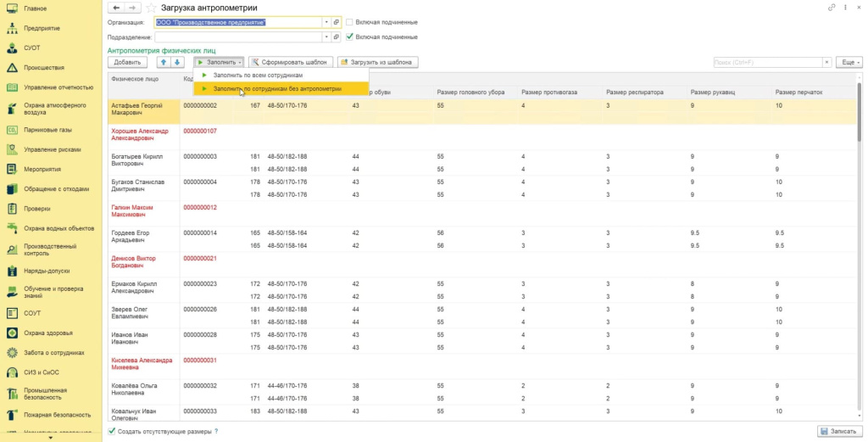Open the Охрана атмосферного воздуха icon

(x=12, y=109)
